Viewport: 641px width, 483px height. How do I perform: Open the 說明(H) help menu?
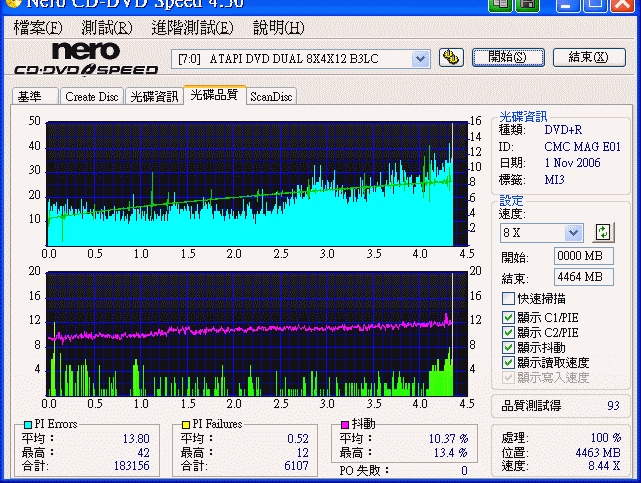[x=278, y=28]
